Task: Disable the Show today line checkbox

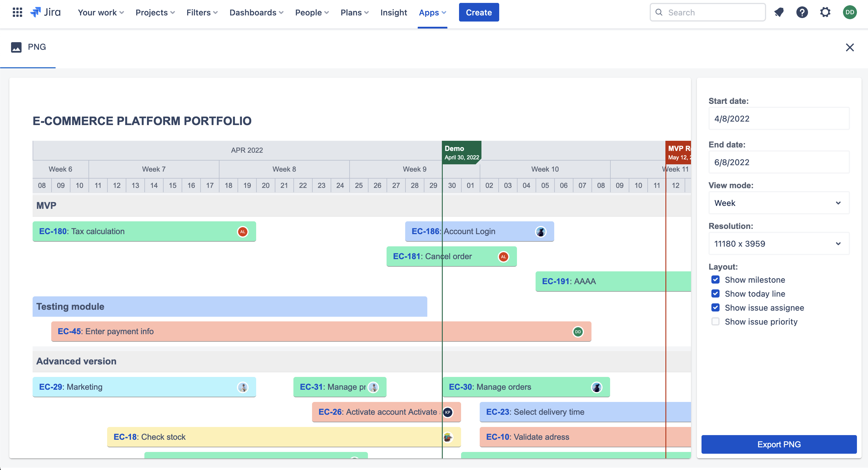Action: pos(715,293)
